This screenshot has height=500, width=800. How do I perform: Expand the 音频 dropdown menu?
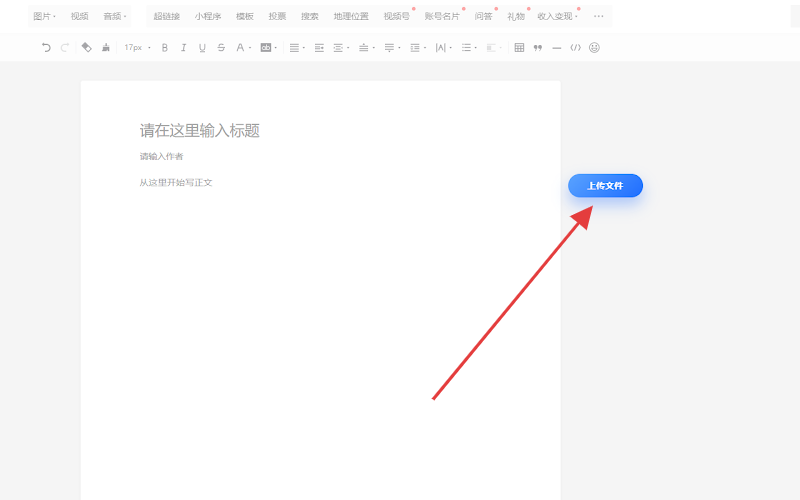tap(115, 16)
